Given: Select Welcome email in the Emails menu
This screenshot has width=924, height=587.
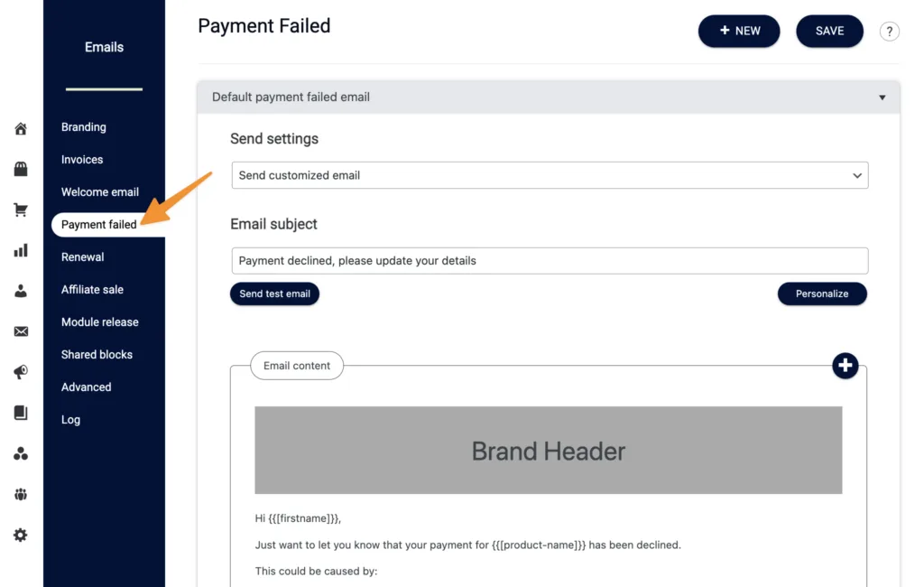Looking at the screenshot, I should (x=100, y=192).
